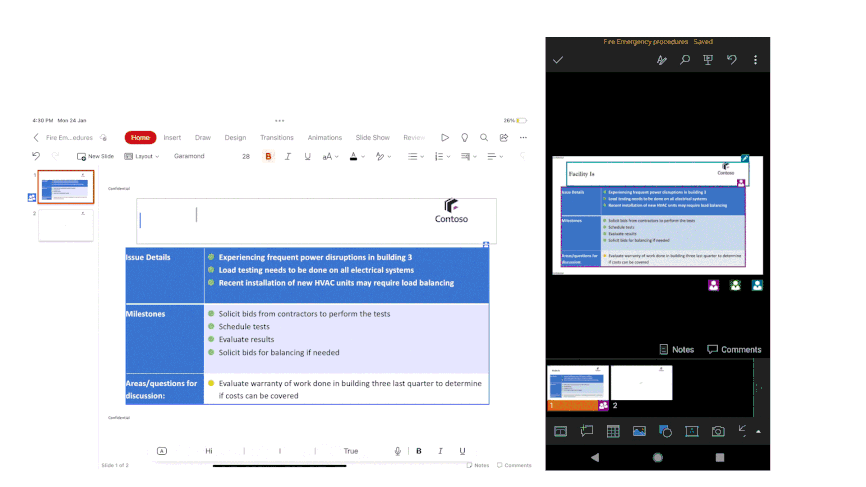Open paragraph alignment dropdown
Image resolution: width=866 pixels, height=487 pixels.
coord(495,156)
